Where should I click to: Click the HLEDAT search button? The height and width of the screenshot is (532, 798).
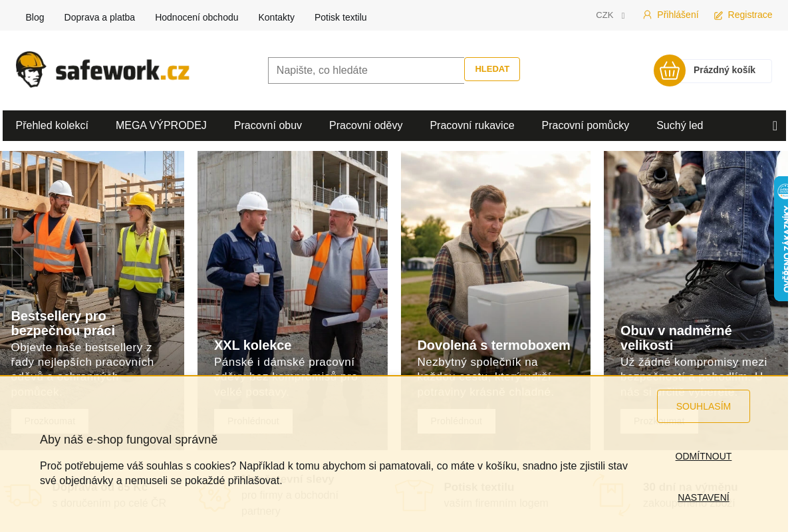[492, 69]
